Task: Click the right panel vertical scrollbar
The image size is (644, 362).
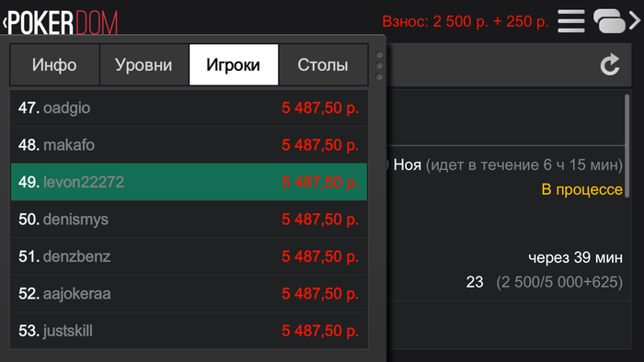Action: coord(627,146)
